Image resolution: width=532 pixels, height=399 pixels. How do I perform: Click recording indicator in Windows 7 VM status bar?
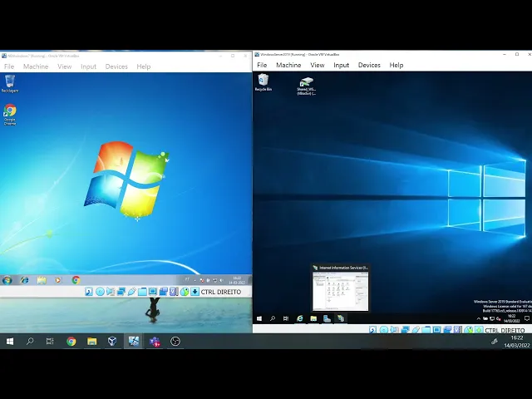tap(163, 292)
